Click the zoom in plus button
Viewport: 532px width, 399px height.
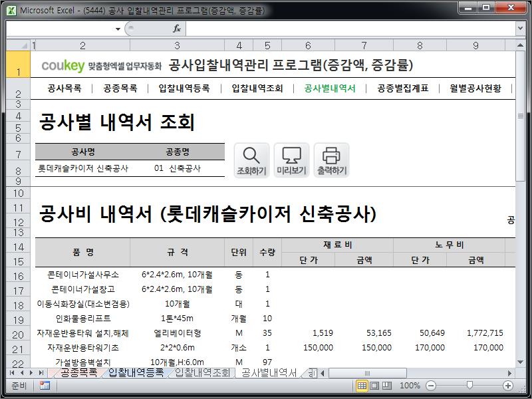coord(508,386)
